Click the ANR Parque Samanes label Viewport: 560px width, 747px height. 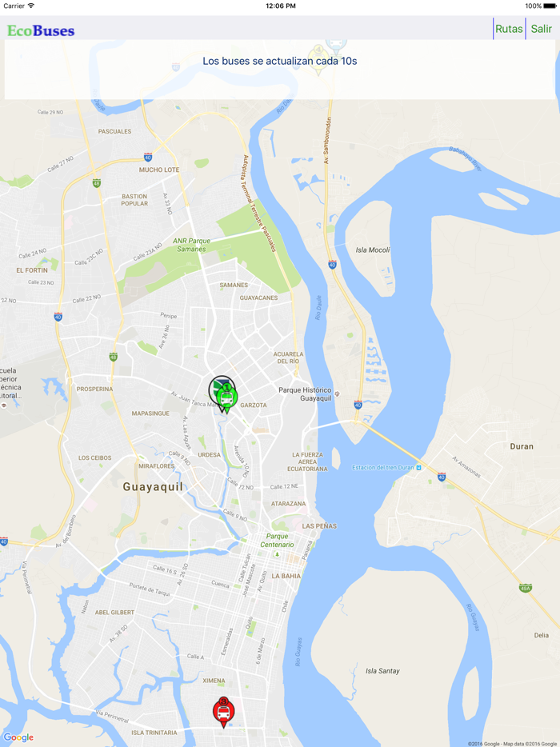pyautogui.click(x=191, y=245)
